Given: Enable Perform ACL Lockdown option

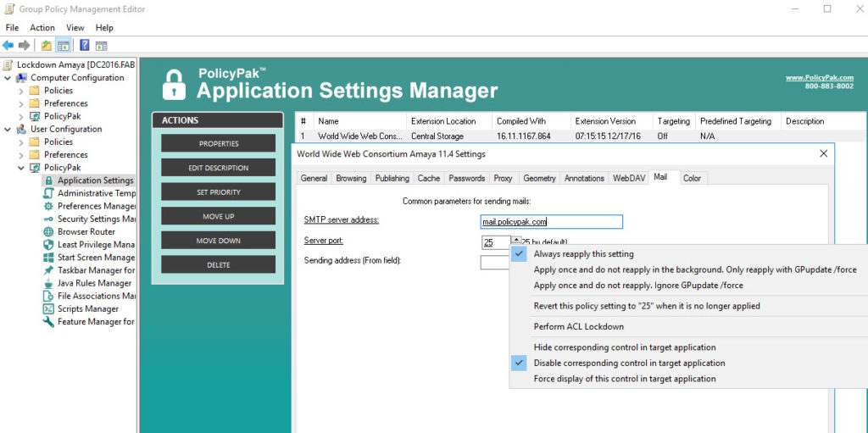Looking at the screenshot, I should [578, 327].
